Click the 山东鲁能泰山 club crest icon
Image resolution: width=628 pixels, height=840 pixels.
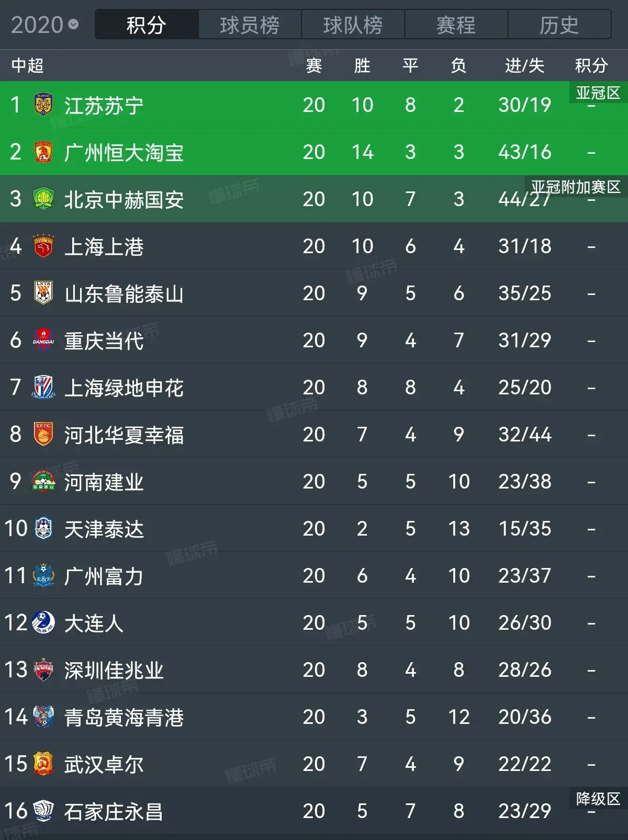click(x=43, y=293)
